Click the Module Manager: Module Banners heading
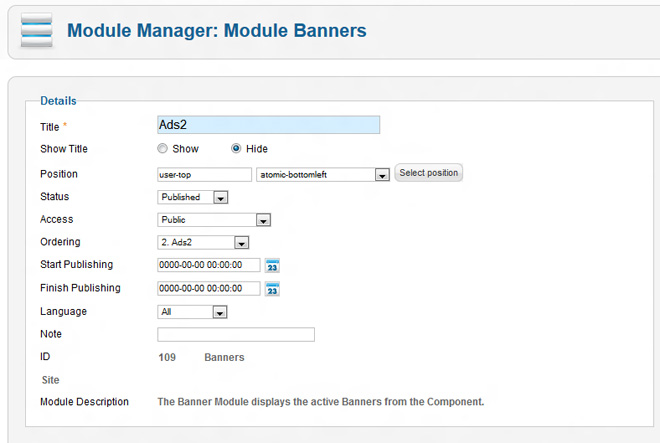 [x=216, y=31]
